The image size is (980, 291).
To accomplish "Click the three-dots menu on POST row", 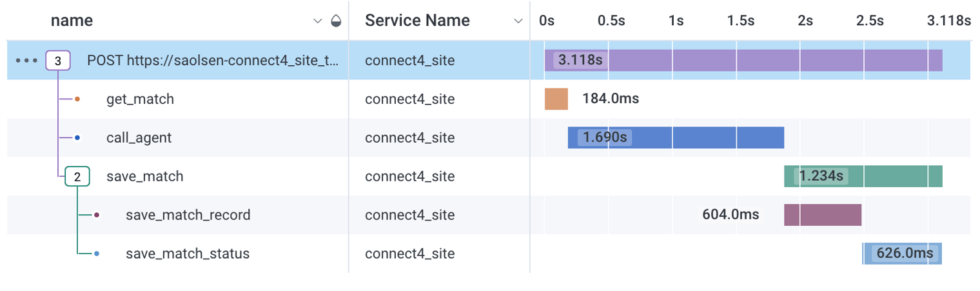I will (x=26, y=61).
